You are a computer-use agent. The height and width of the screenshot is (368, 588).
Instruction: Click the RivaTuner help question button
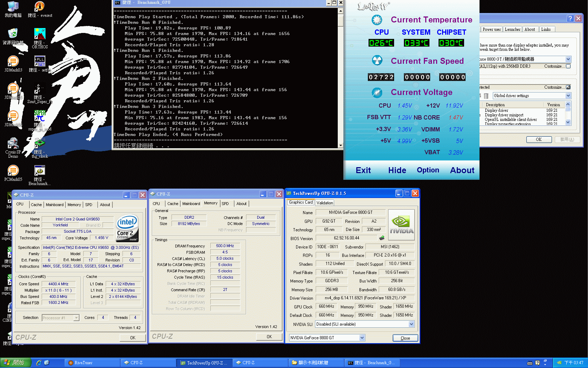coord(570,19)
